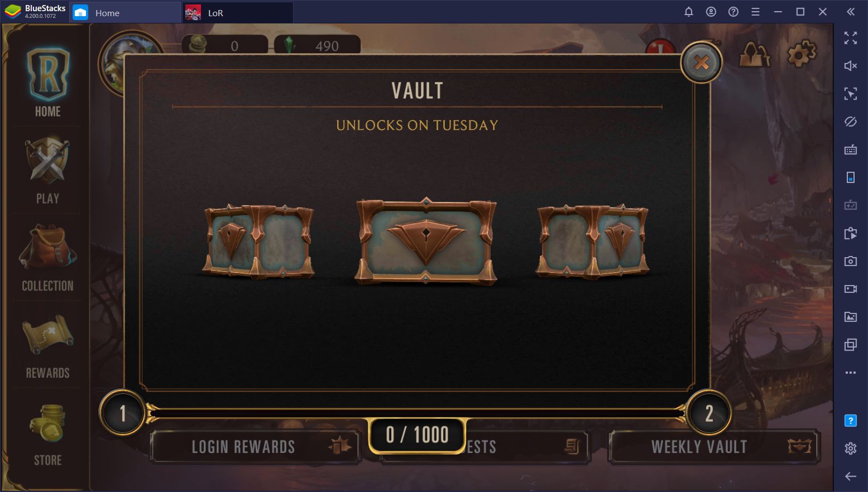Open the Weekly Vault button
The height and width of the screenshot is (492, 868).
[714, 446]
